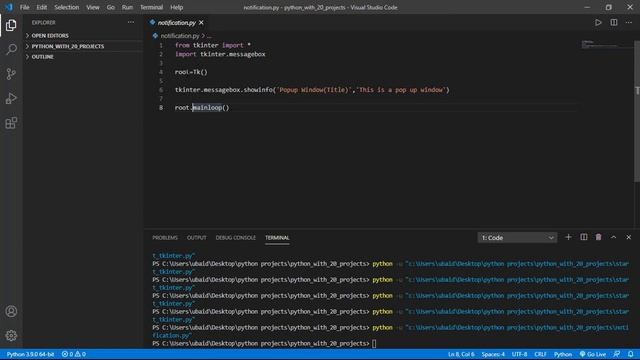Open the Explorer view in activity bar
The image size is (640, 360).
pyautogui.click(x=11, y=25)
